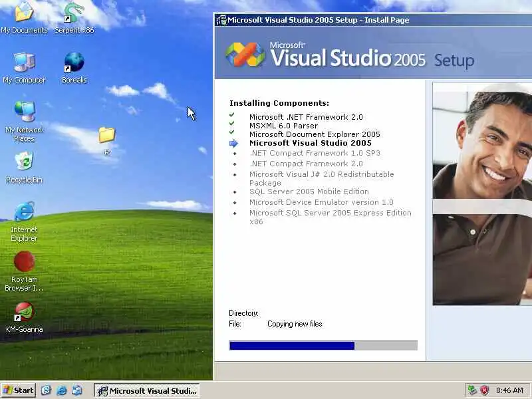This screenshot has height=399, width=532.
Task: Click the Start button
Action: (19, 390)
